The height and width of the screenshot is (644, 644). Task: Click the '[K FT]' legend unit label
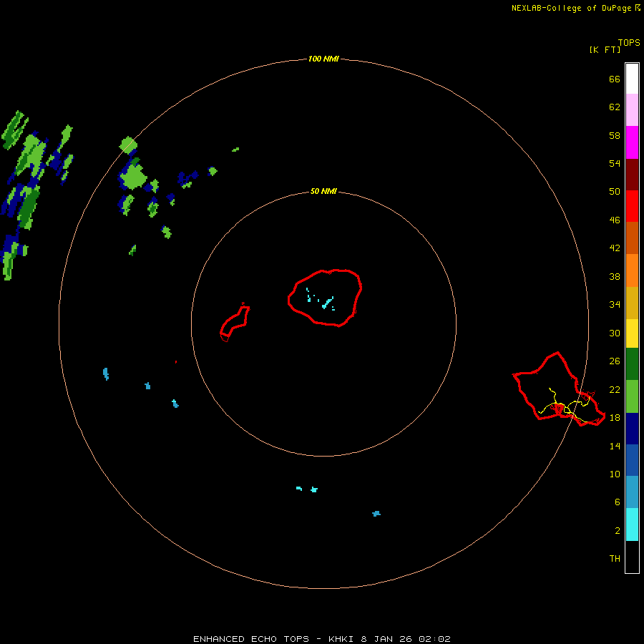(605, 49)
